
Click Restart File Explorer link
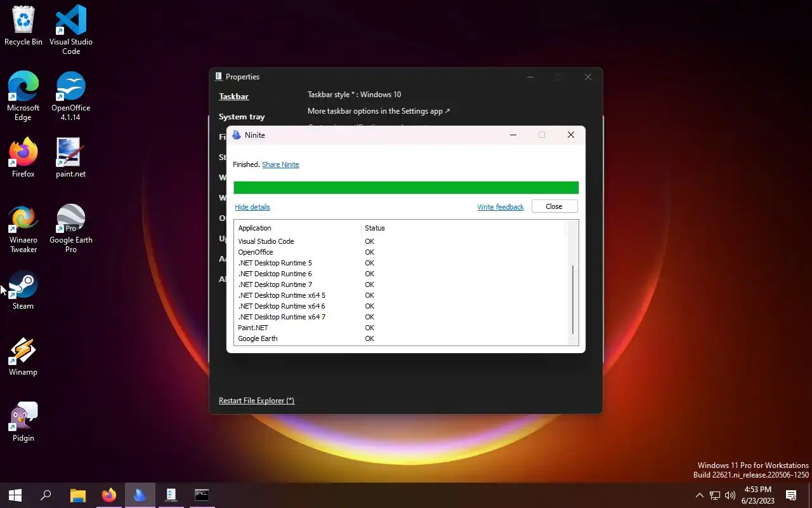(x=256, y=401)
